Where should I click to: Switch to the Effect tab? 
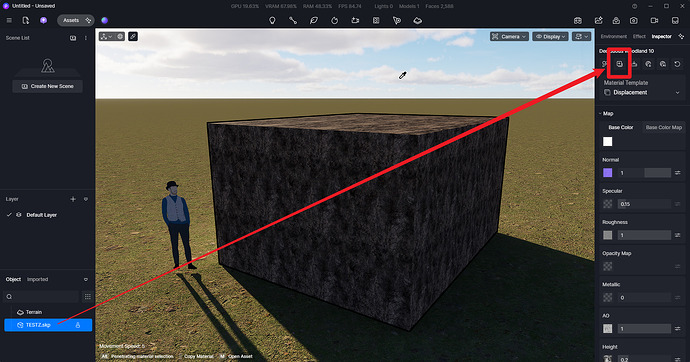(x=639, y=37)
